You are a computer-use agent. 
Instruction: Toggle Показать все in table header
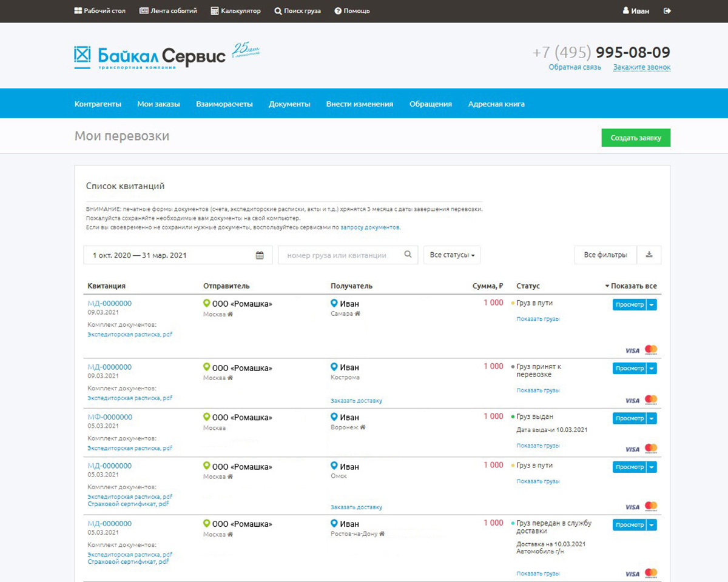(x=631, y=286)
